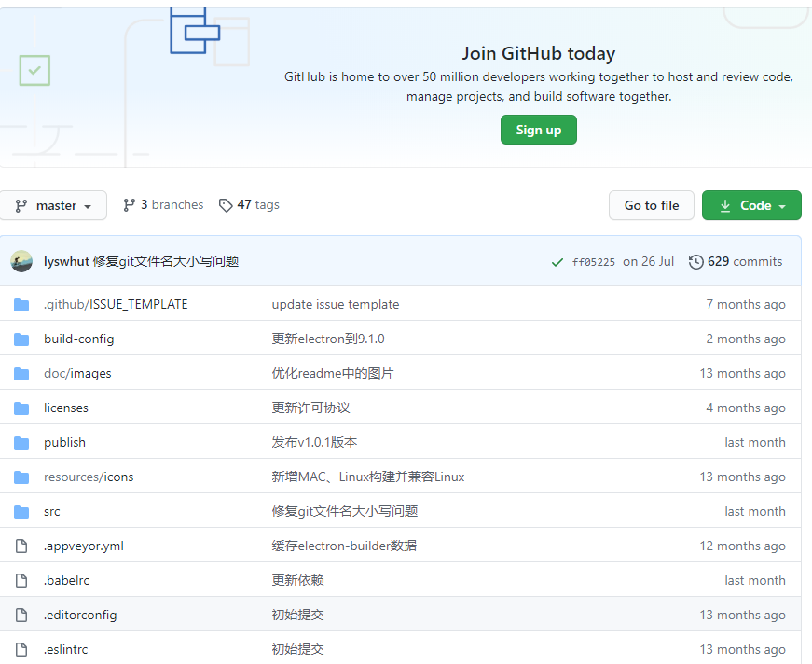This screenshot has width=812, height=664.
Task: Click the lyswhut user avatar
Action: tap(21, 261)
